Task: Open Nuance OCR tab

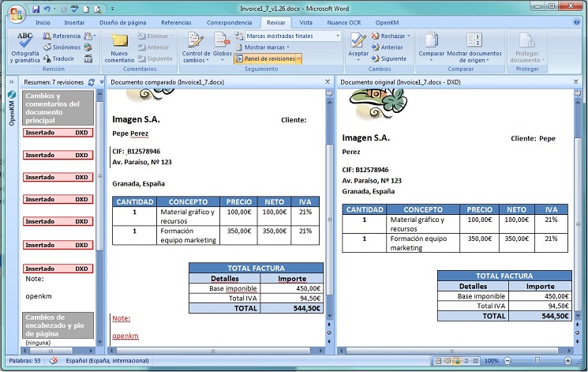Action: [343, 23]
